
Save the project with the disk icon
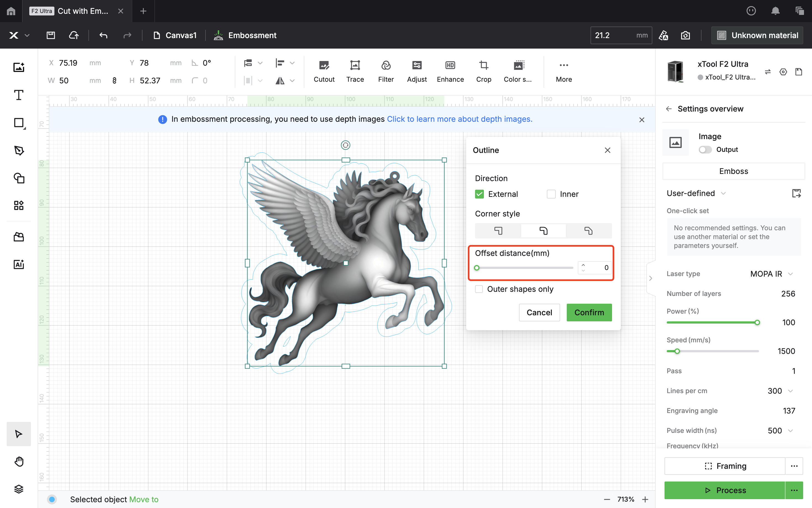[x=51, y=35]
